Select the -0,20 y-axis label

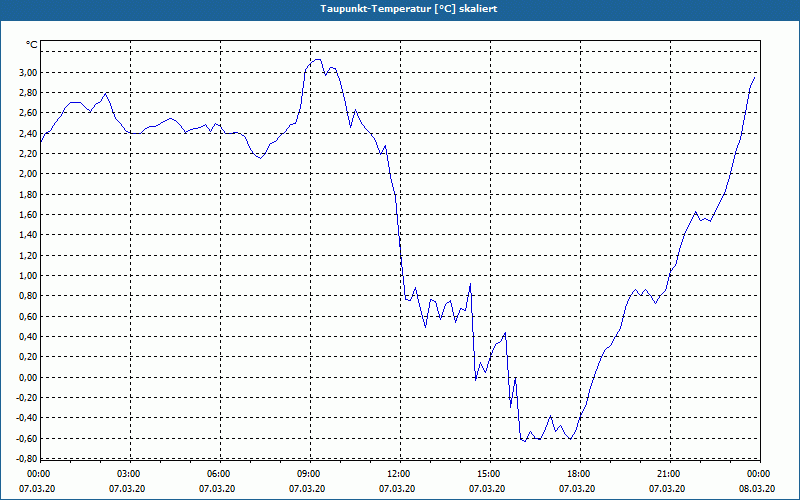[x=27, y=398]
